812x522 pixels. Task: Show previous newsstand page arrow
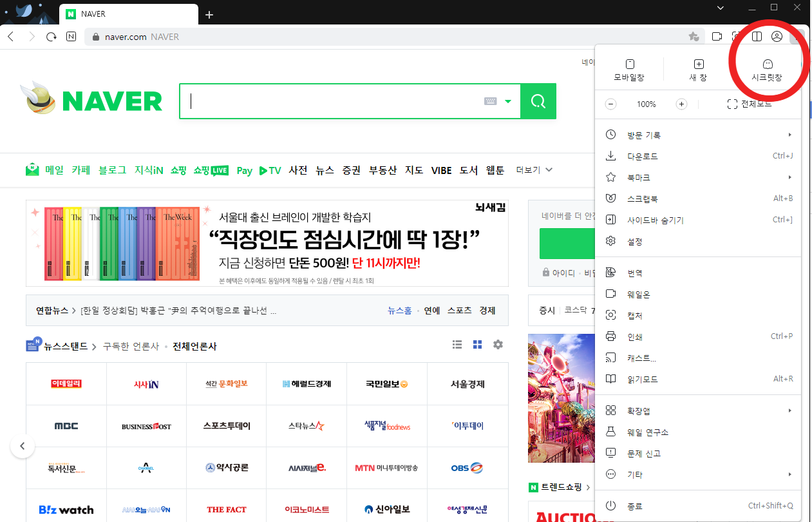(x=23, y=446)
